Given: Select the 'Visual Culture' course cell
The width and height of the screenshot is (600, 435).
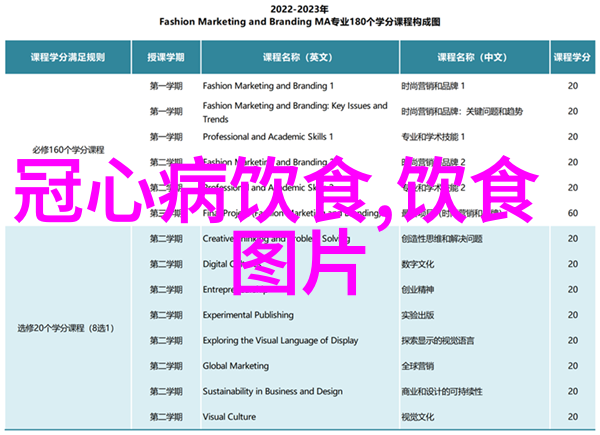Looking at the screenshot, I should tap(229, 415).
